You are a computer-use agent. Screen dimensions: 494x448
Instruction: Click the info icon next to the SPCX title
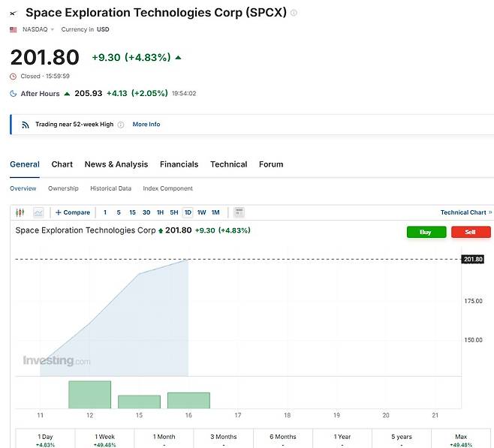pyautogui.click(x=294, y=13)
